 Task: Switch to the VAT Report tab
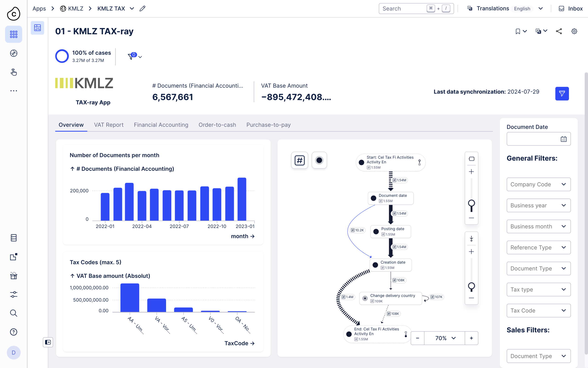point(109,125)
